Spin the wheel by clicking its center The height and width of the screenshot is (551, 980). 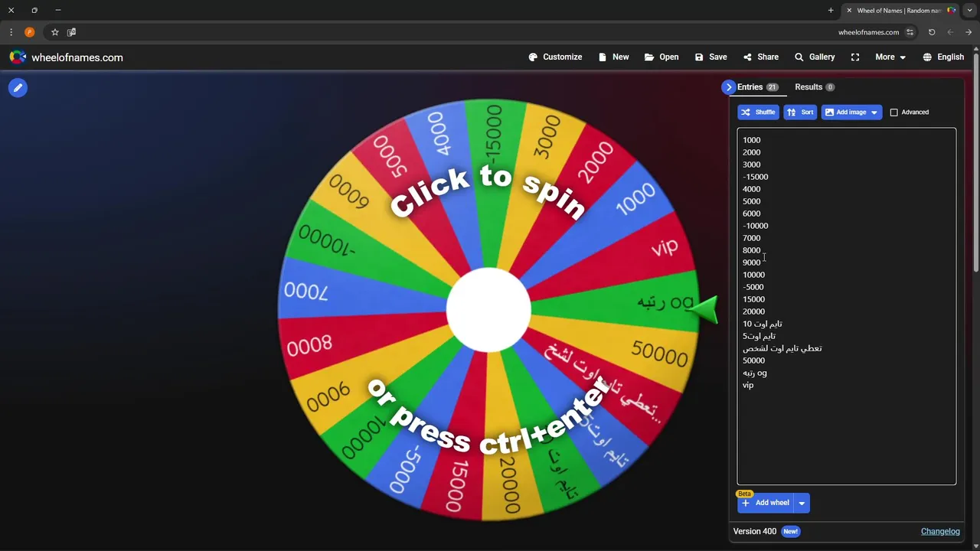pos(488,310)
